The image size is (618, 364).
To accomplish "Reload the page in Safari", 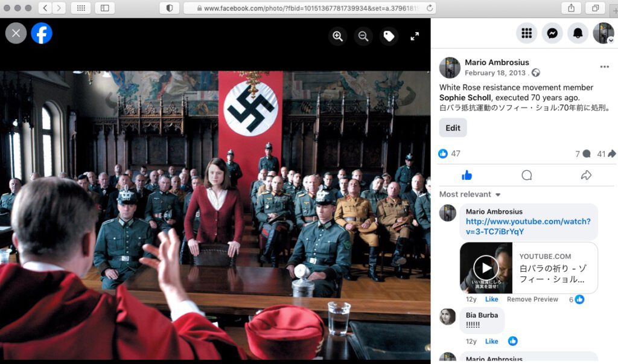I will (x=430, y=8).
